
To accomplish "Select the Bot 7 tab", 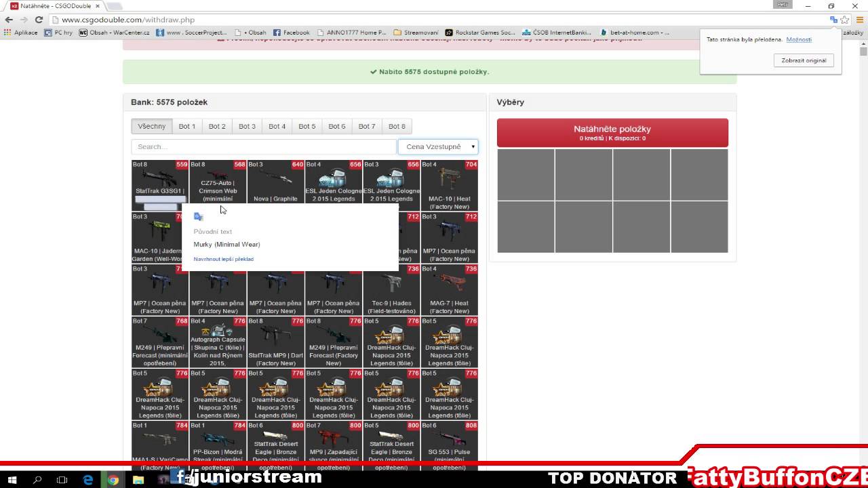I will point(367,126).
